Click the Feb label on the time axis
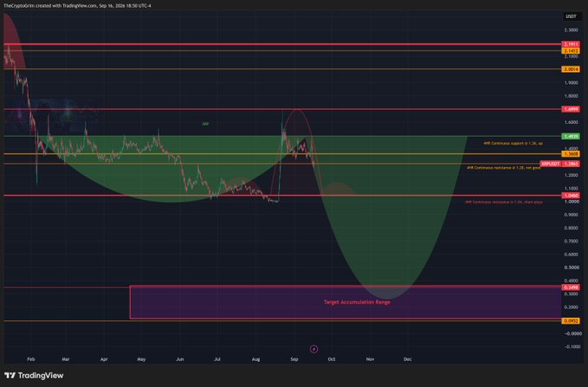The height and width of the screenshot is (387, 588). pyautogui.click(x=31, y=359)
